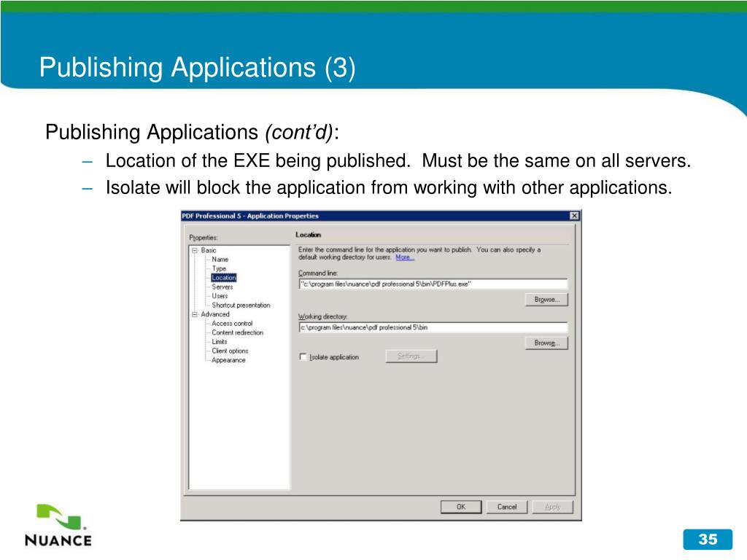Open Appearance in Advanced section
This screenshot has height=560, width=747.
(228, 360)
